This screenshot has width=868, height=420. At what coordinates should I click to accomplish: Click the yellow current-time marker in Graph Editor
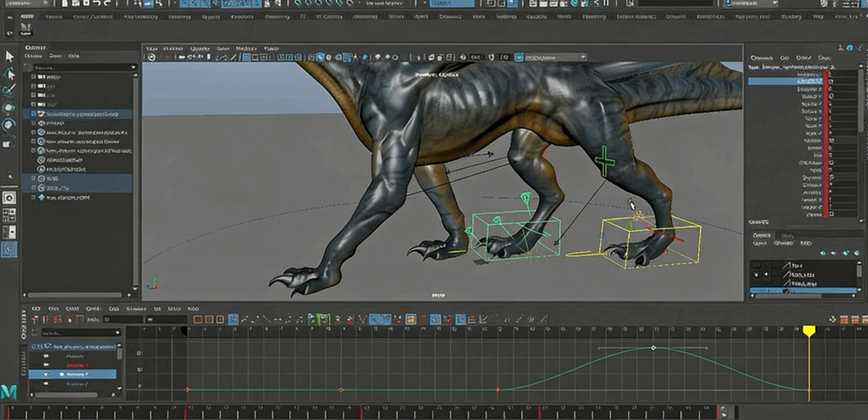pyautogui.click(x=809, y=332)
